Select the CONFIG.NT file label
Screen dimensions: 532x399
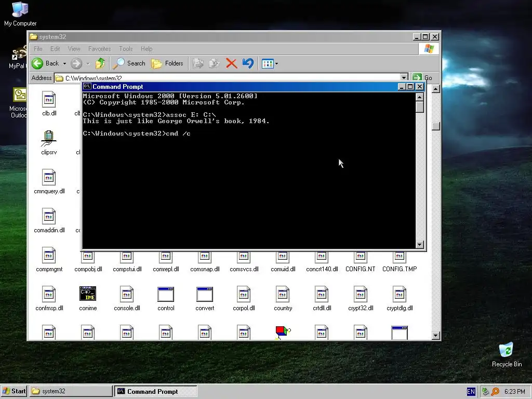(361, 269)
